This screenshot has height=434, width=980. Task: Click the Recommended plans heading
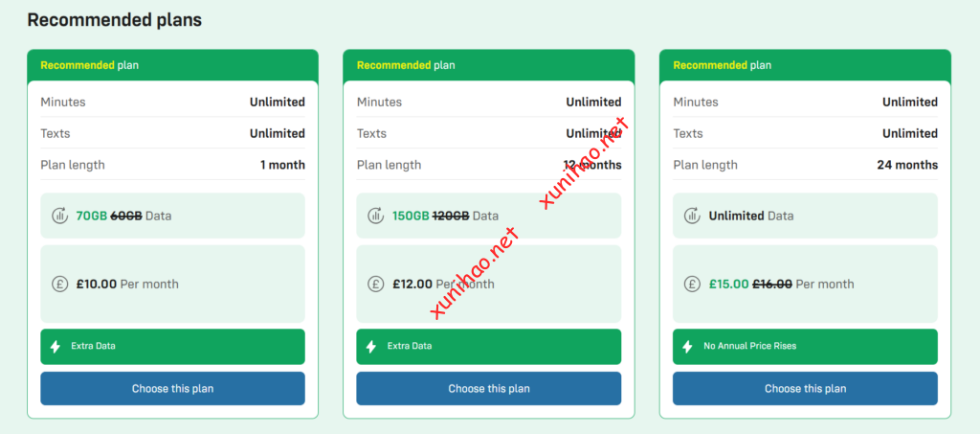click(x=114, y=19)
